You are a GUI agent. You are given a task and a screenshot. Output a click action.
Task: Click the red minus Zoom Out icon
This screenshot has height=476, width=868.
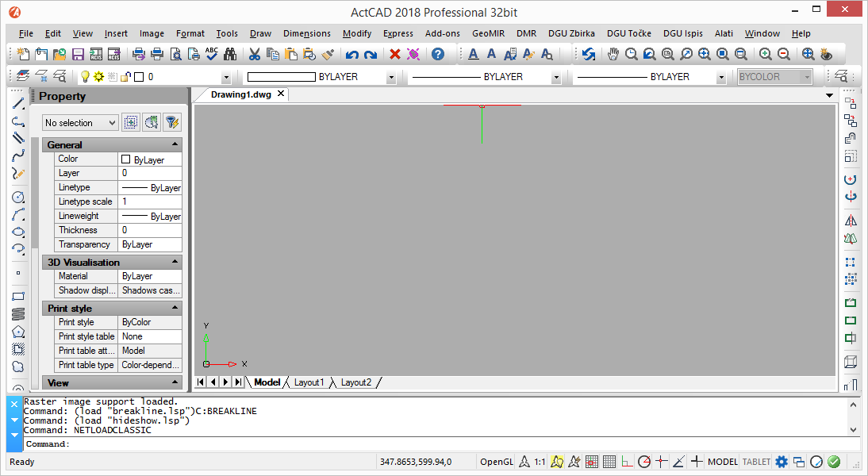(x=784, y=54)
